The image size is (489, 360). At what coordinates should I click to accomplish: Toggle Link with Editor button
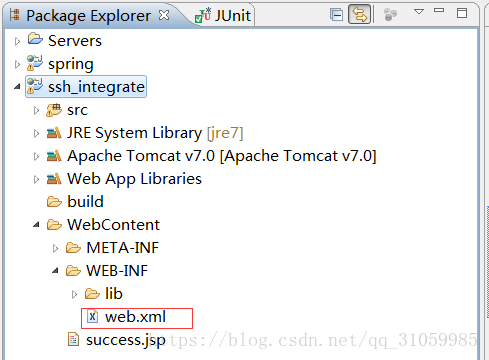pyautogui.click(x=359, y=14)
